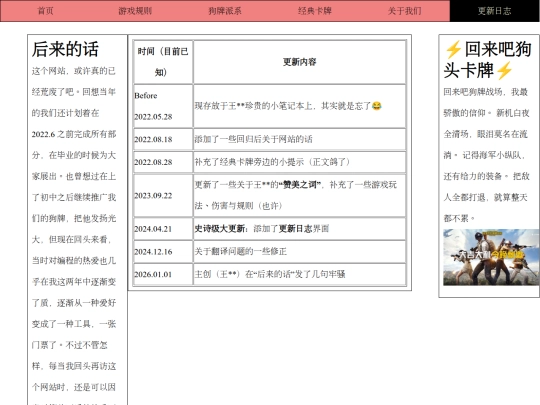Screen dimensions: 540x405
Task: Select the 2023.09.22 date cell
Action: pyautogui.click(x=163, y=195)
